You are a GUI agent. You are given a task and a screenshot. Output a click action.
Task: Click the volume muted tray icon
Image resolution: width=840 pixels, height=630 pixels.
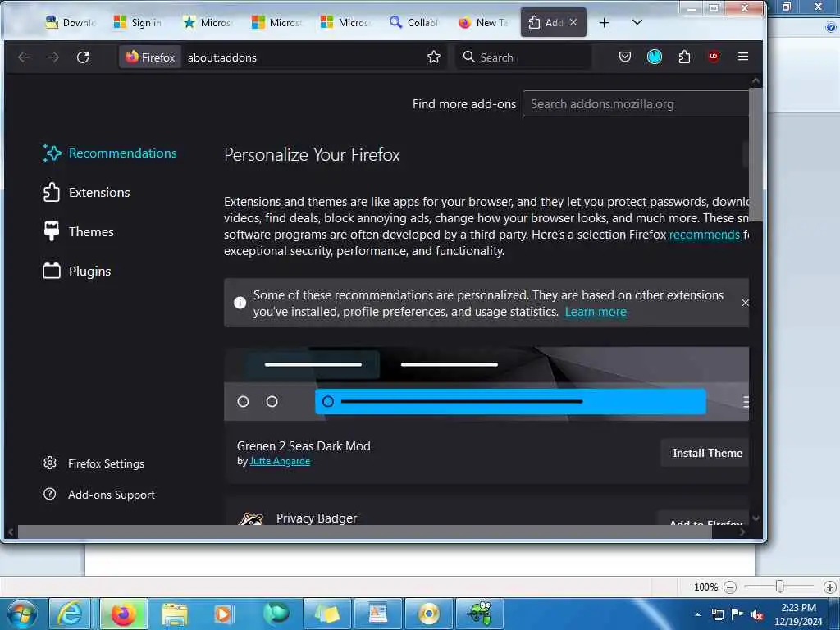pos(757,615)
